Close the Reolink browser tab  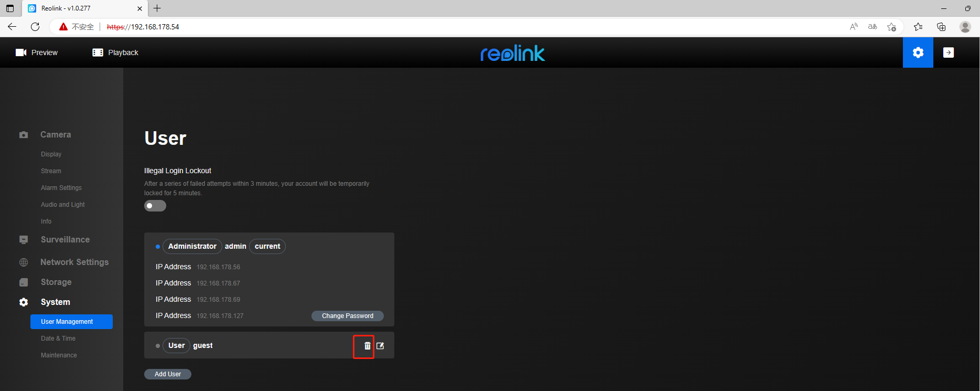[x=139, y=8]
